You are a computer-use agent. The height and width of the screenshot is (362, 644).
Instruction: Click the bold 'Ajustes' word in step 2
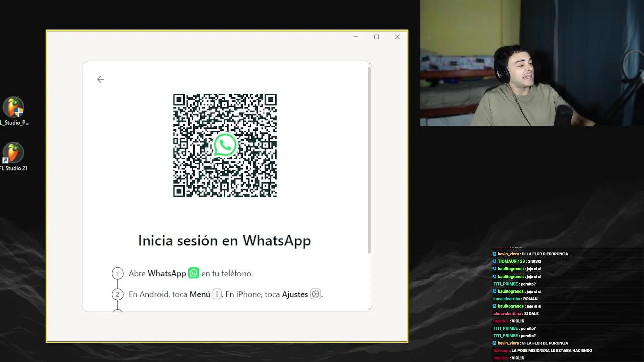[x=295, y=294]
